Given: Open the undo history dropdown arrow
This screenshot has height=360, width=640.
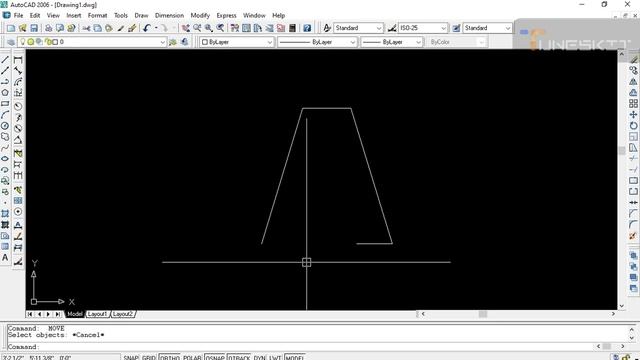Looking at the screenshot, I should tap(156, 28).
